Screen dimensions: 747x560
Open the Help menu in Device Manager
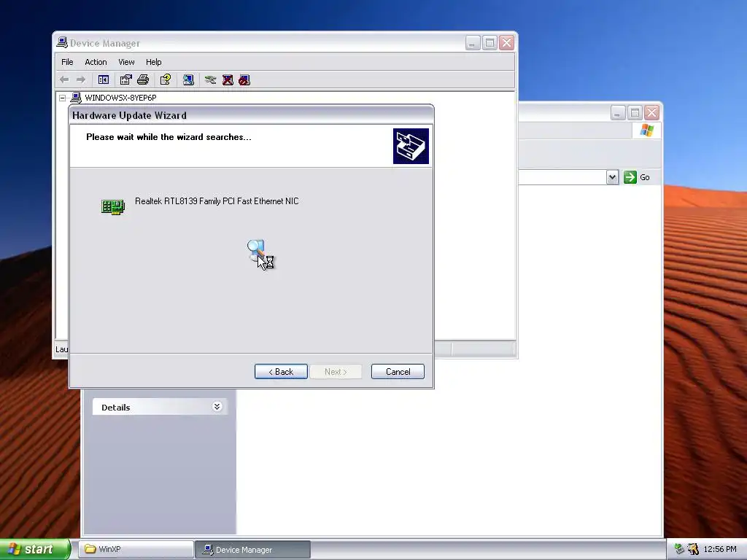[153, 62]
